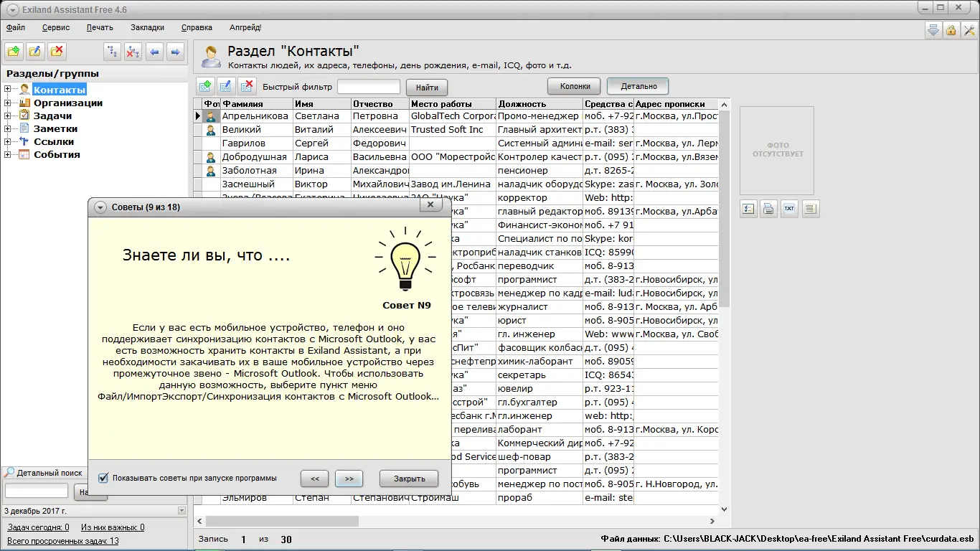
Task: Click the add group folder icon
Action: [14, 51]
